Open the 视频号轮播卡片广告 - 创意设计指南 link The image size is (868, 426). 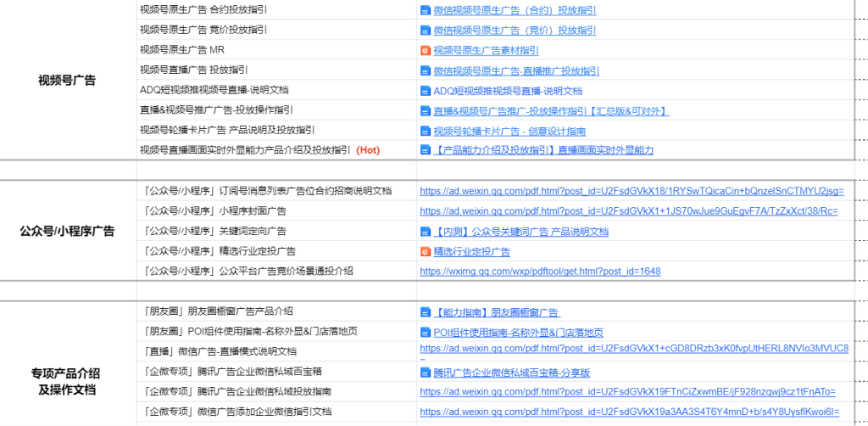509,132
